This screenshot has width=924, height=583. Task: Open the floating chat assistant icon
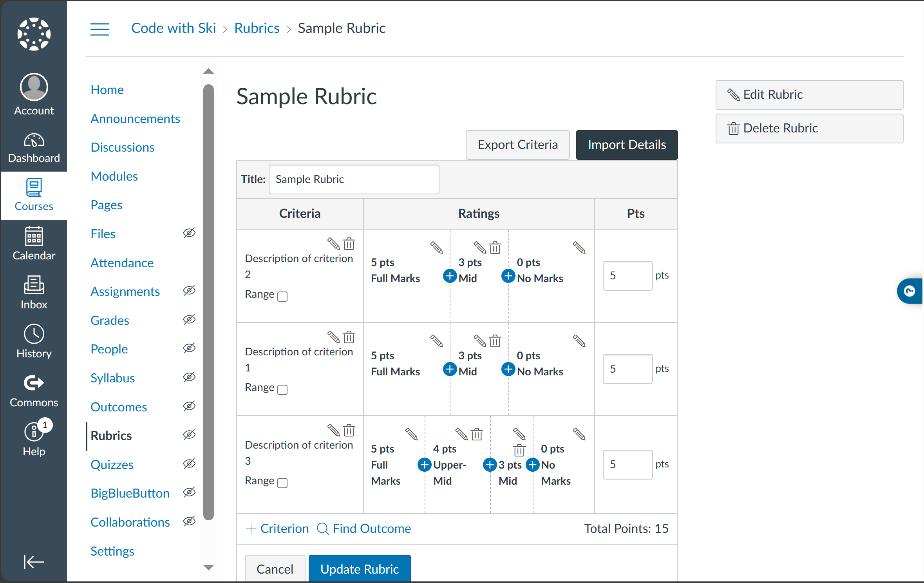910,291
